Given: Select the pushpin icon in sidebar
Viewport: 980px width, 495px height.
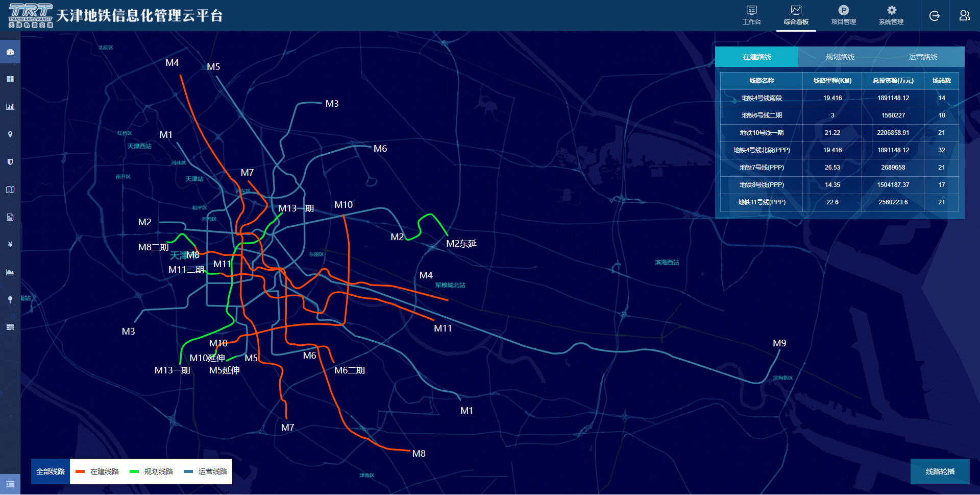Looking at the screenshot, I should (10, 300).
